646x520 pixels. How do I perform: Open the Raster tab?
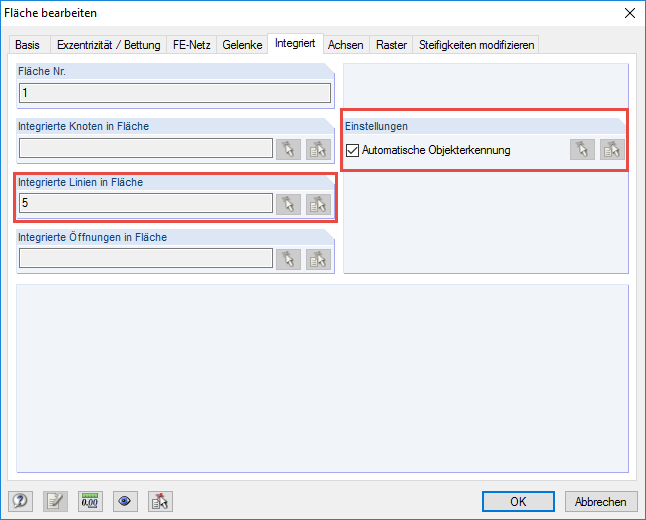[x=391, y=45]
